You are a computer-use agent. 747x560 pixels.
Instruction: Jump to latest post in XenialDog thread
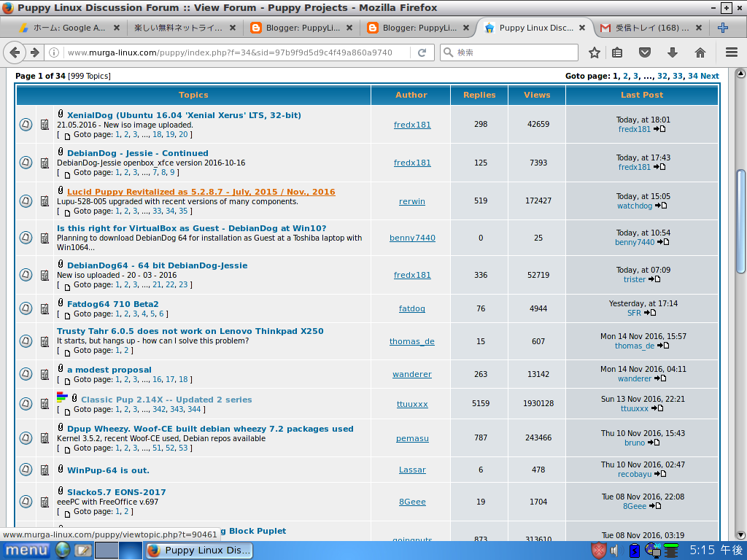point(659,129)
